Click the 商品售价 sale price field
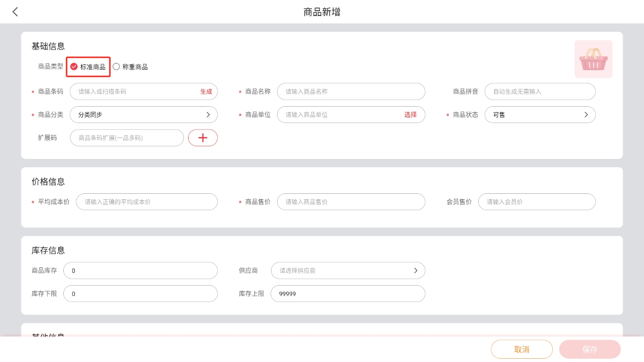The height and width of the screenshot is (362, 644). [351, 202]
